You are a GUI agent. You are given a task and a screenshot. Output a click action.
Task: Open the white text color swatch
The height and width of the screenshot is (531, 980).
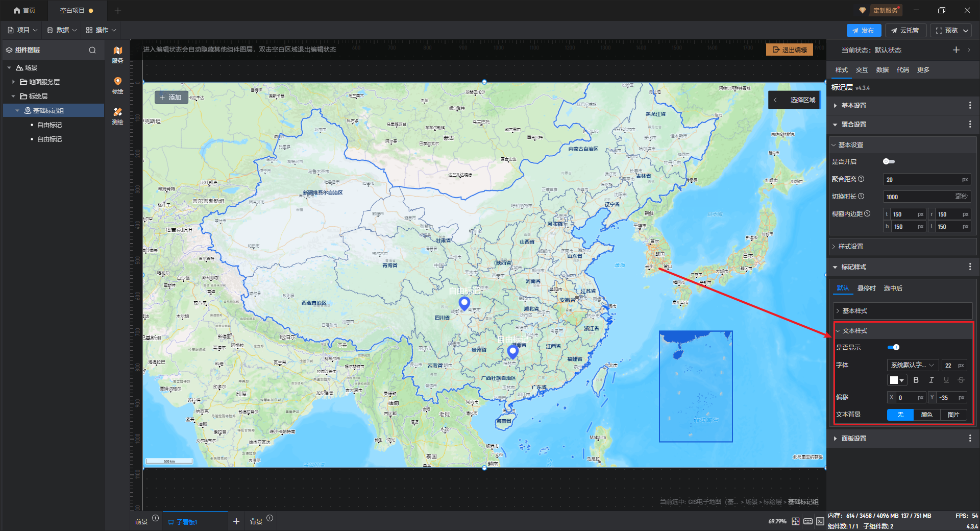pyautogui.click(x=897, y=380)
